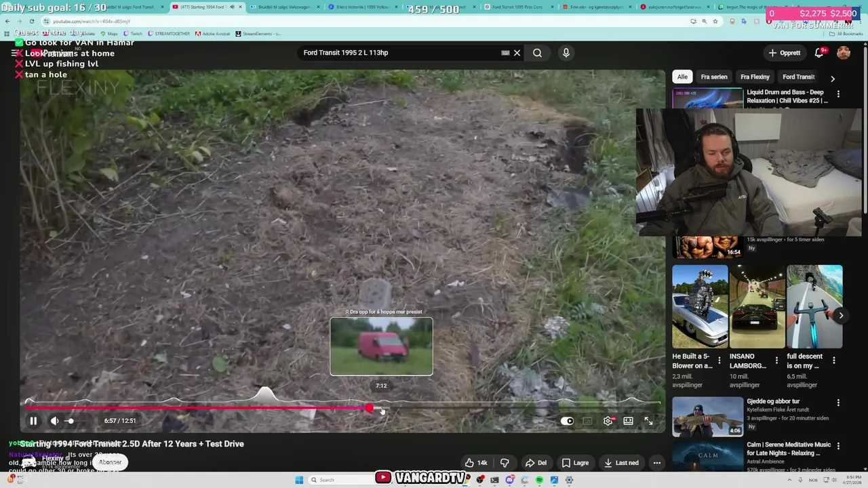Open the STREAMTOGETHER bookmark
The width and height of the screenshot is (868, 488).
pyautogui.click(x=168, y=33)
